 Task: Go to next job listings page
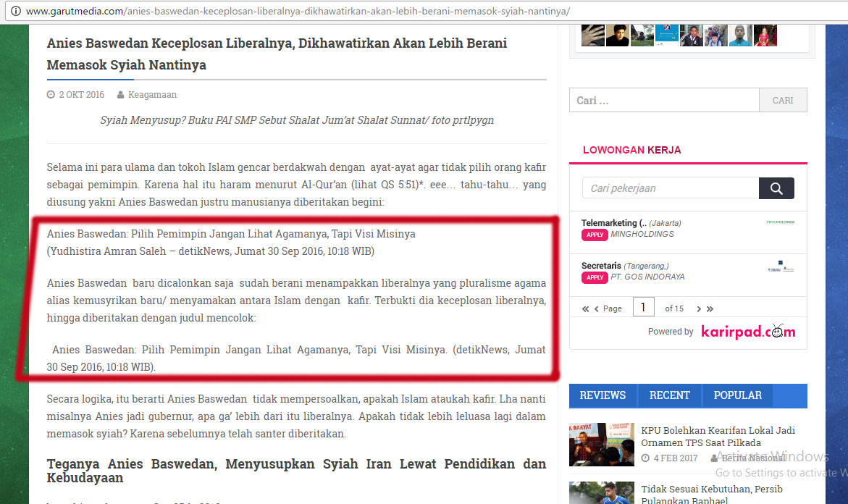[699, 308]
